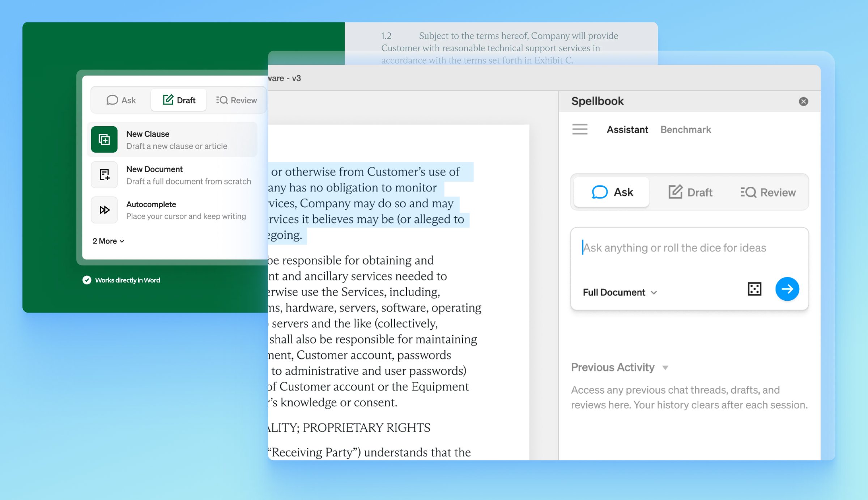Open the Full Document scope dropdown
868x500 pixels.
(x=619, y=292)
